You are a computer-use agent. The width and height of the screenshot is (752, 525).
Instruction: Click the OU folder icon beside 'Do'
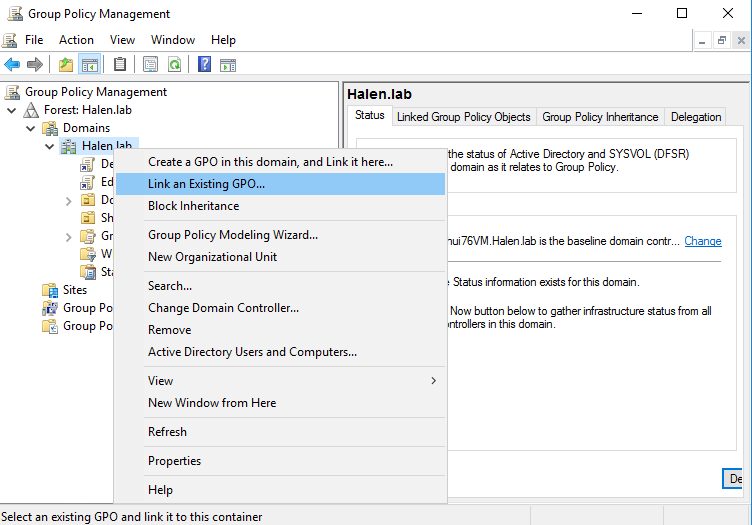click(88, 200)
